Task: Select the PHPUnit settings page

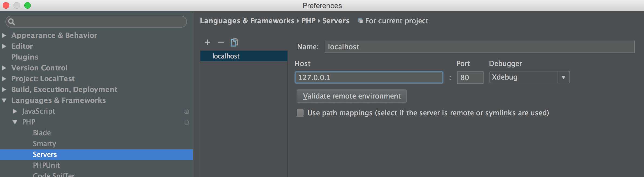Action: 46,165
